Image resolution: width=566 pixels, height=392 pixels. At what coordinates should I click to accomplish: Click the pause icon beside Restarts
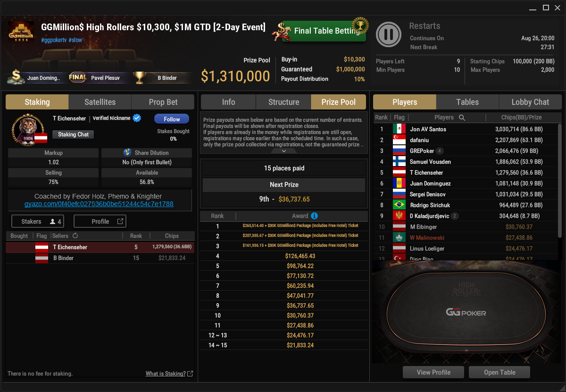pyautogui.click(x=389, y=34)
